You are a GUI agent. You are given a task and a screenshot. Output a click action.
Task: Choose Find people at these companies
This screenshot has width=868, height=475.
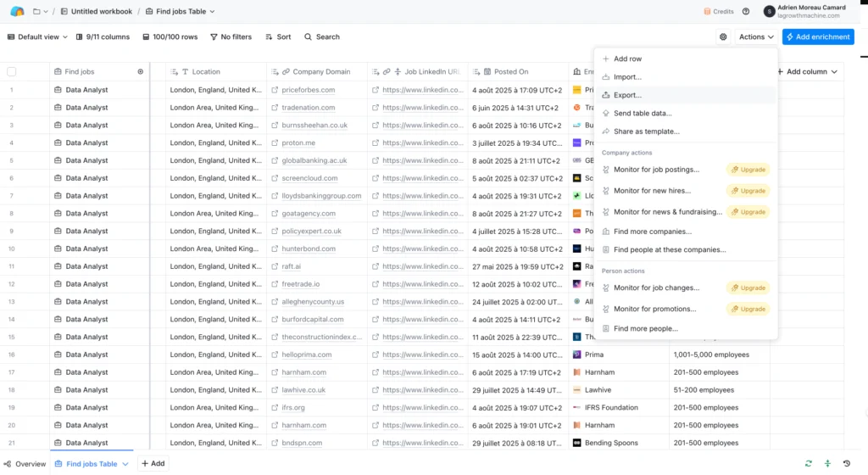[669, 250]
